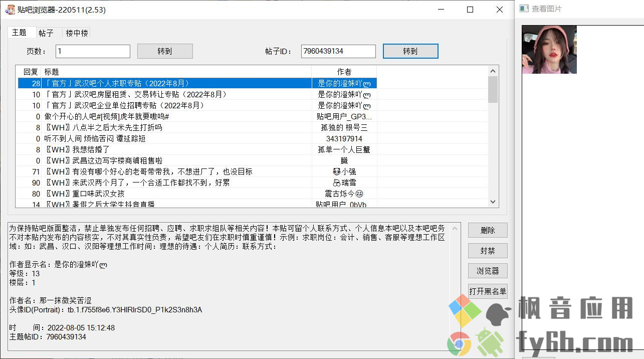644x359 pixels.
Task: Focus the 页数 input field
Action: click(x=93, y=51)
